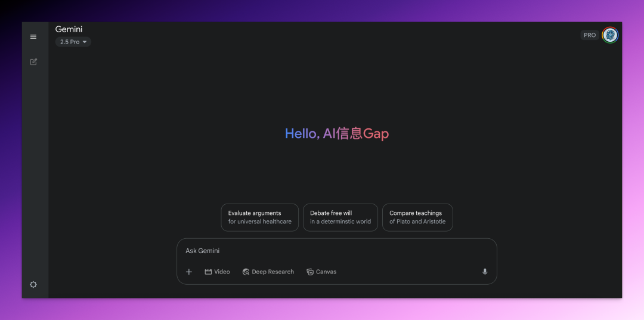644x320 pixels.
Task: Enable Deep Research mode
Action: tap(268, 272)
